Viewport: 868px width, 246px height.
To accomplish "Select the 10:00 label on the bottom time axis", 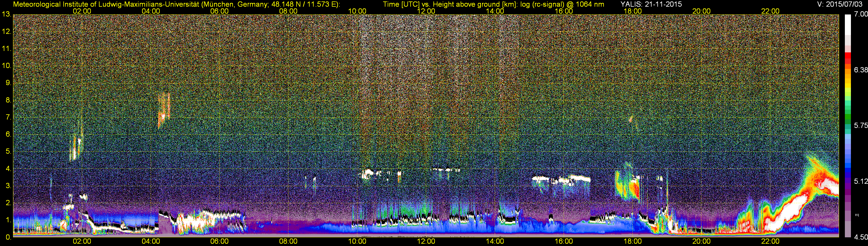I will tap(357, 241).
